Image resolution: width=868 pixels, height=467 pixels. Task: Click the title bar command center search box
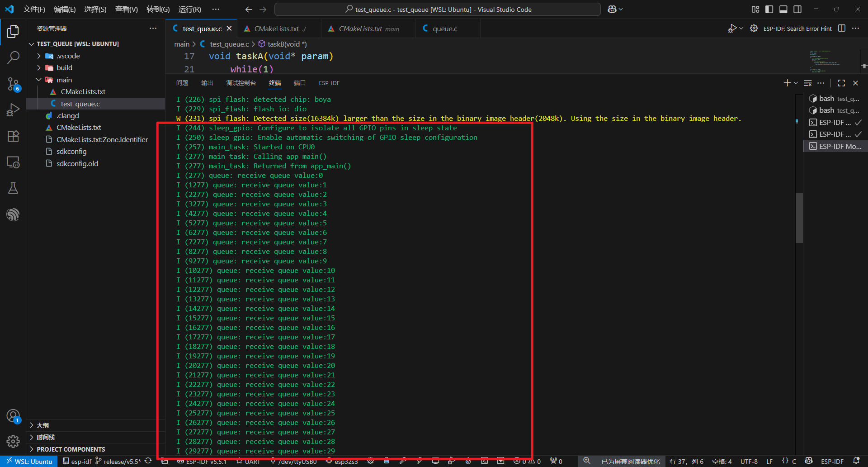point(438,9)
